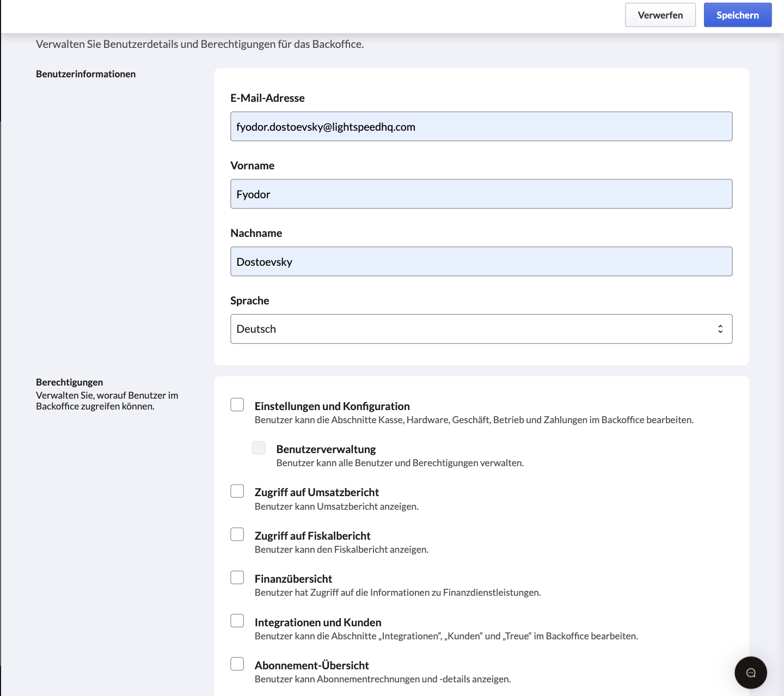Click 'Verwalten Sie Benutzerdetails' page description
The width and height of the screenshot is (784, 696).
tap(200, 44)
